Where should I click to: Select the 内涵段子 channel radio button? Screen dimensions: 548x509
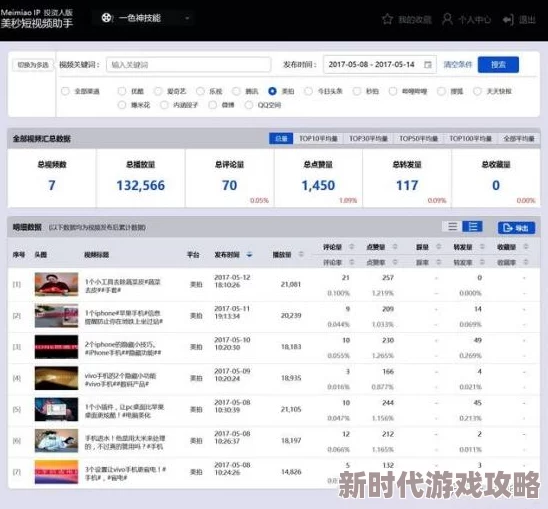[x=164, y=105]
